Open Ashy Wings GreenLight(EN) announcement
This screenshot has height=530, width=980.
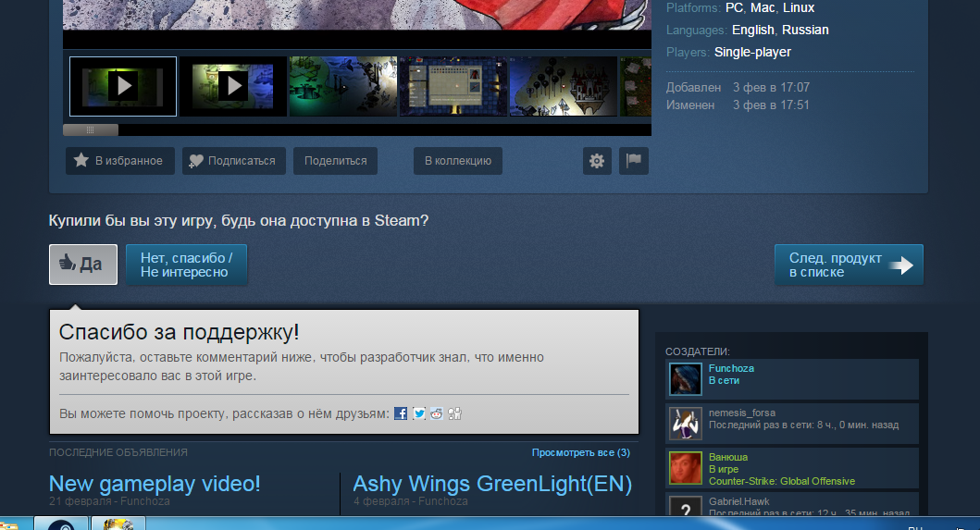(x=492, y=484)
